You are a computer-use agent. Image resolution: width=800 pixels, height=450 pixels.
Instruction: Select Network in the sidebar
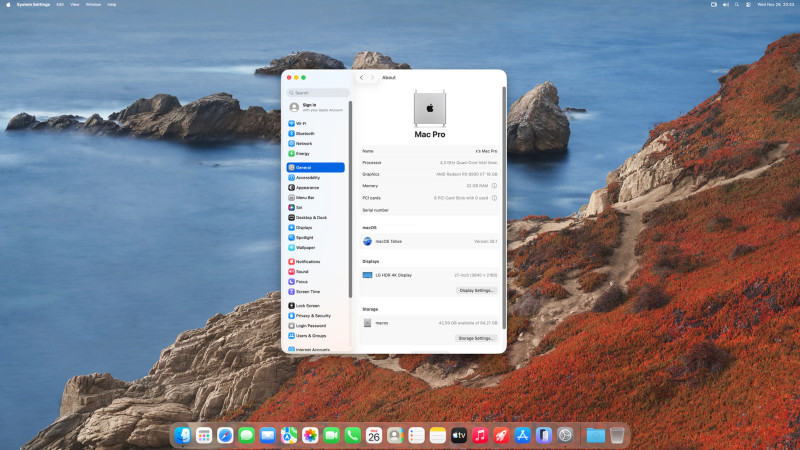[315, 143]
